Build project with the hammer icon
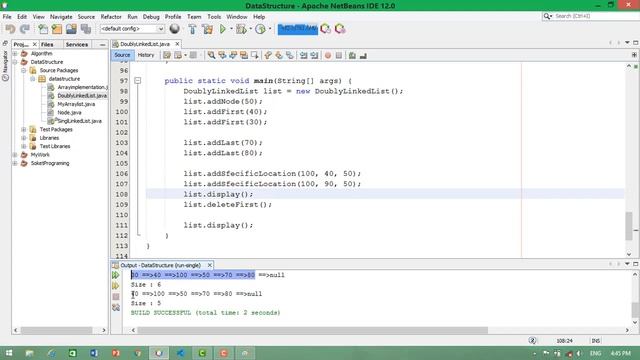Image resolution: width=640 pixels, height=360 pixels. [x=192, y=29]
